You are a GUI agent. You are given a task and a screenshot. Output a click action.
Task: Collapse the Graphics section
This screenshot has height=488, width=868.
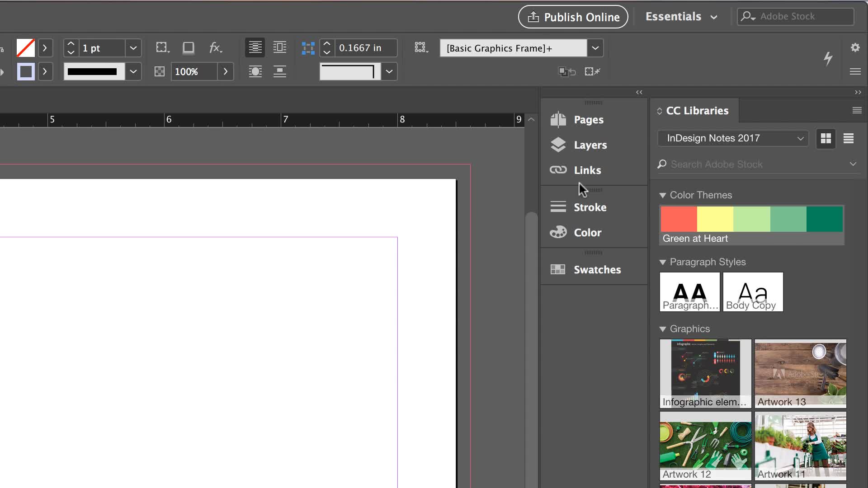click(663, 329)
